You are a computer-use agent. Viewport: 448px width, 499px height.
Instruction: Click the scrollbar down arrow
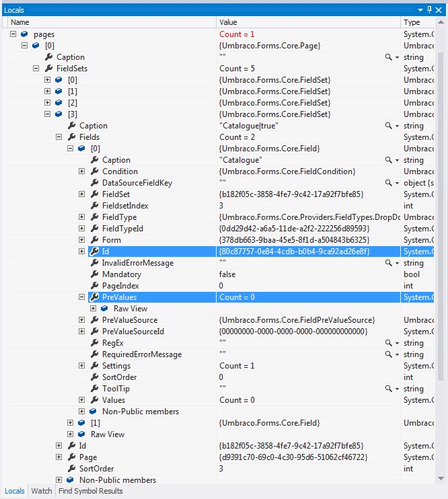tap(441, 478)
